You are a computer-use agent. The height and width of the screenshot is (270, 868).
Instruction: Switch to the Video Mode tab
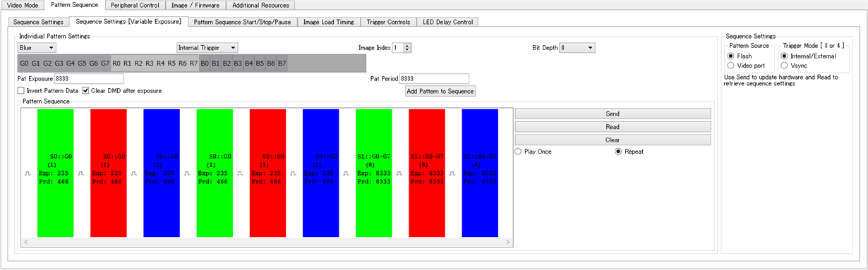click(23, 5)
